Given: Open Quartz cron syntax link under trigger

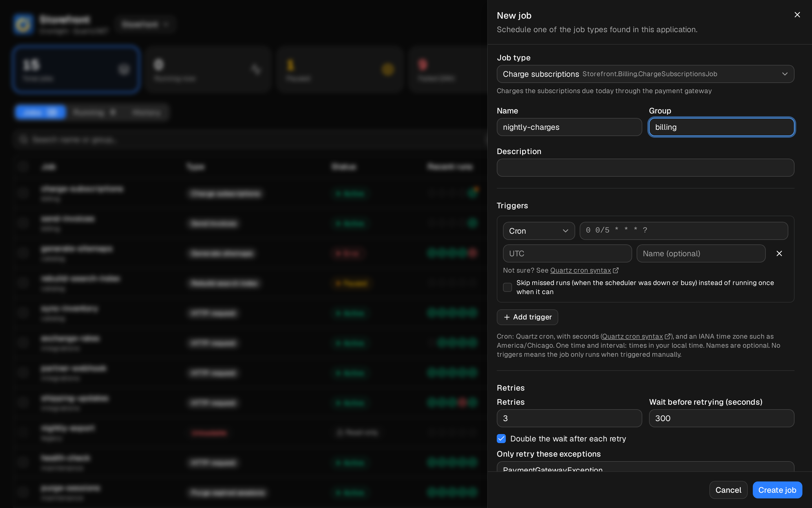Looking at the screenshot, I should coord(584,270).
